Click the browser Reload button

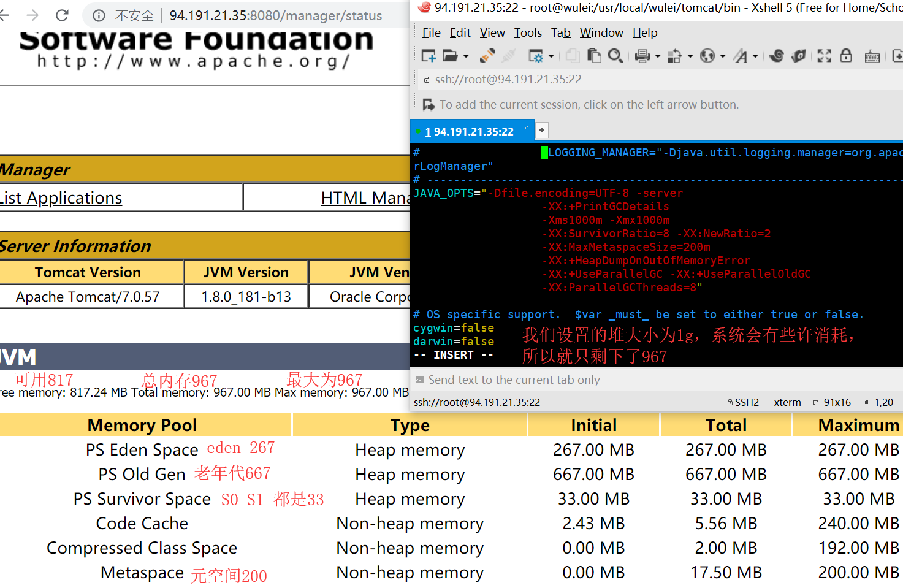[62, 15]
